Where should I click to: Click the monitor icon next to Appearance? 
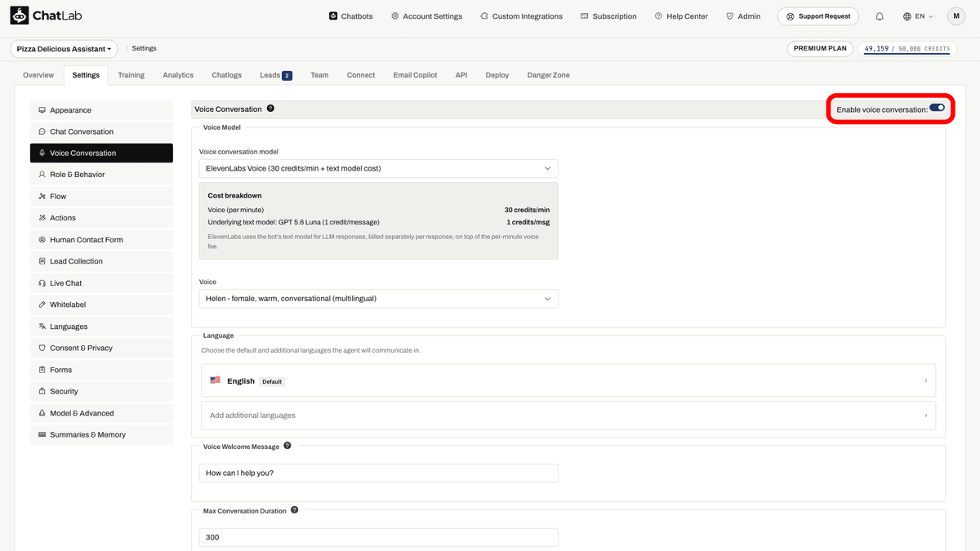42,110
